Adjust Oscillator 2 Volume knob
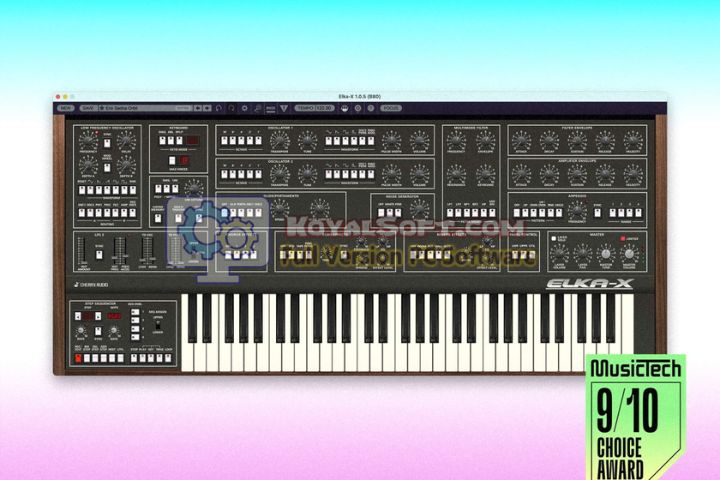 point(419,174)
